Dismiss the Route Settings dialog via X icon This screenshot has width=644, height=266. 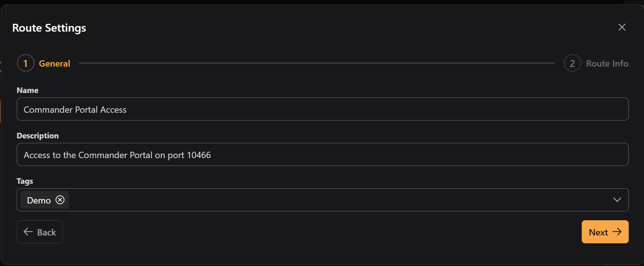pyautogui.click(x=622, y=27)
